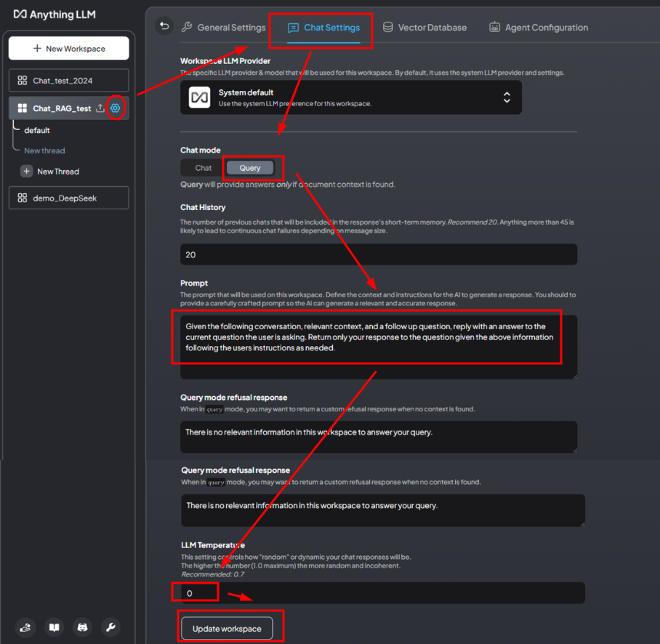Open the documentation book icon
The image size is (660, 644).
pos(54,627)
